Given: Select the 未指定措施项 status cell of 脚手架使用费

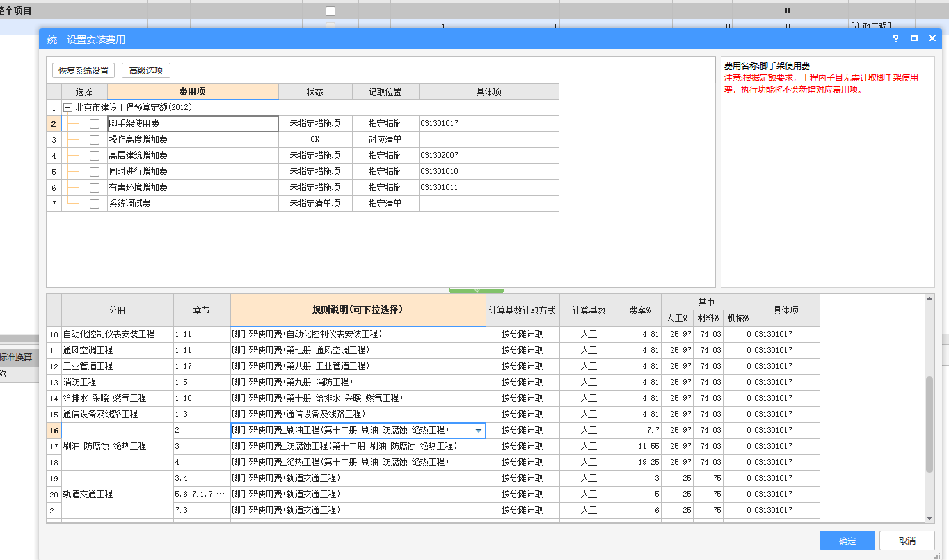Looking at the screenshot, I should click(315, 124).
